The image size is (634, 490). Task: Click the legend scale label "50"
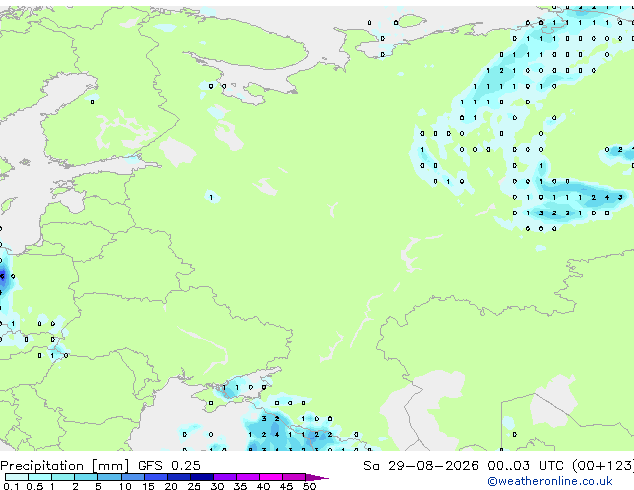point(309,486)
